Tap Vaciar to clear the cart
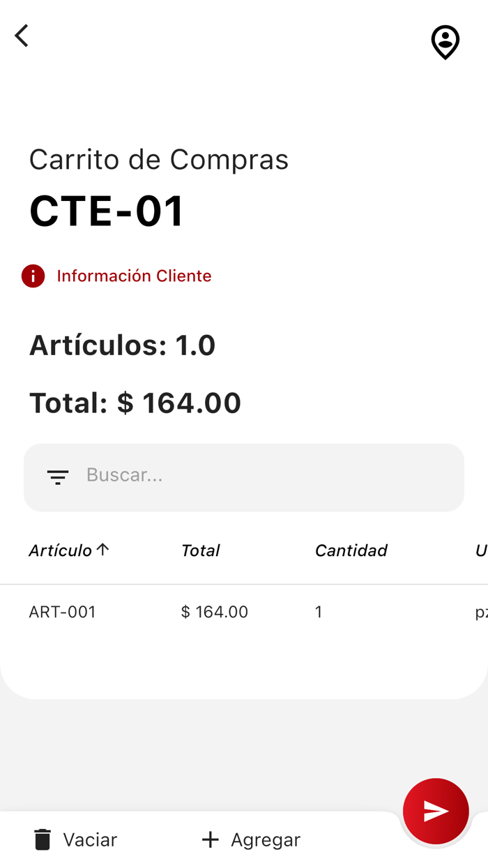This screenshot has height=868, width=488. [x=90, y=839]
